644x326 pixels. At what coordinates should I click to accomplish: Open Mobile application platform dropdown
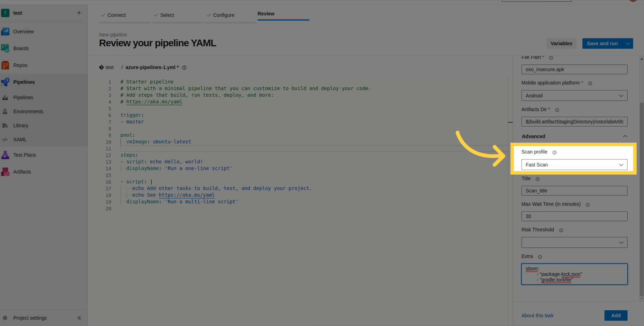(574, 96)
